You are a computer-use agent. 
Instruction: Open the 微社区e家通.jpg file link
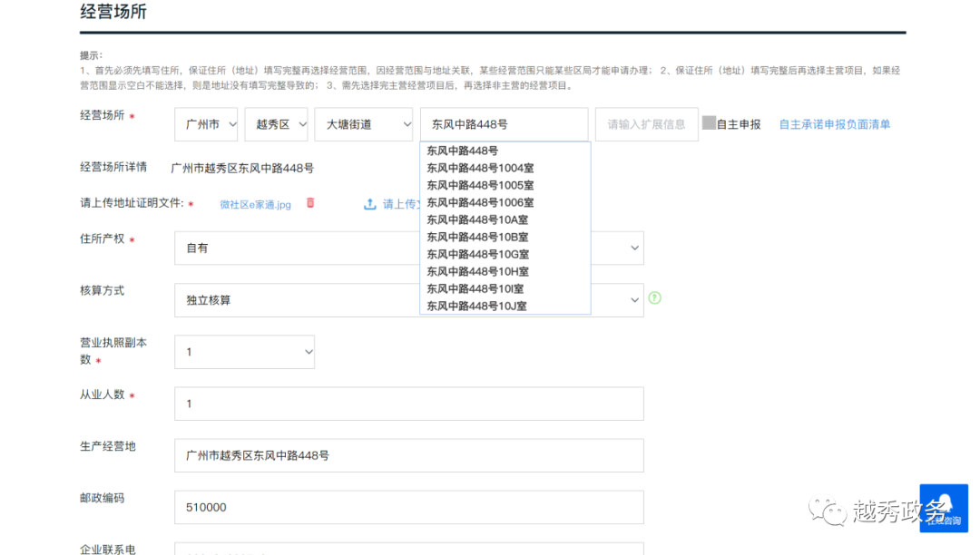click(255, 205)
